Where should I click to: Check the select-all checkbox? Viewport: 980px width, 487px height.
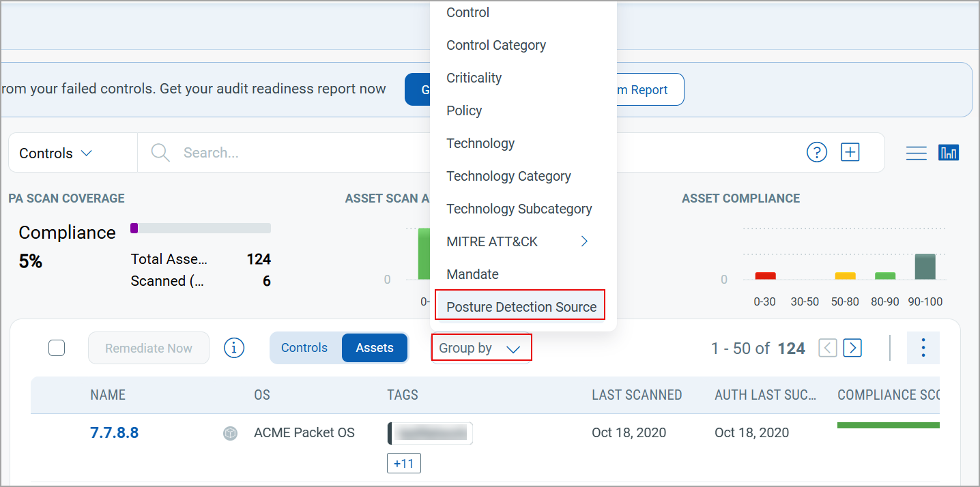(x=57, y=348)
